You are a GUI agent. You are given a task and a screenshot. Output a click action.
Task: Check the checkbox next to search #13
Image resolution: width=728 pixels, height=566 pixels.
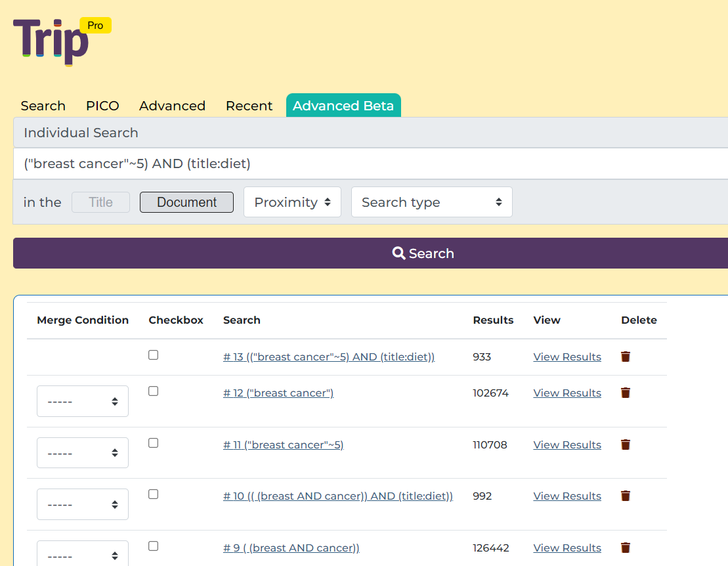coord(153,354)
